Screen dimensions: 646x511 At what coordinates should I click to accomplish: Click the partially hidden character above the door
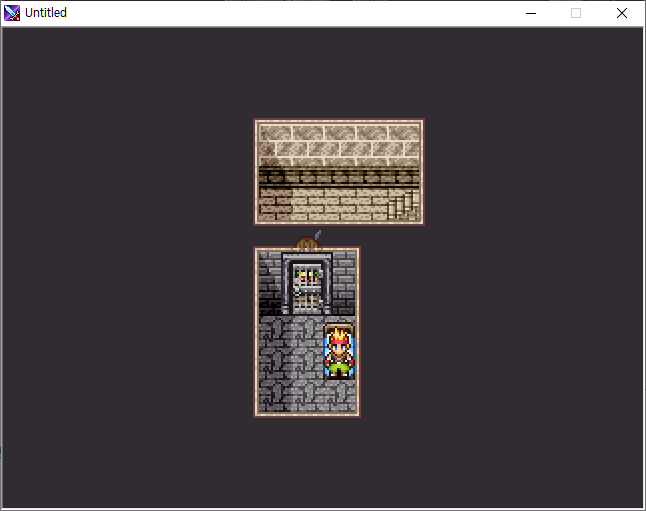click(308, 241)
